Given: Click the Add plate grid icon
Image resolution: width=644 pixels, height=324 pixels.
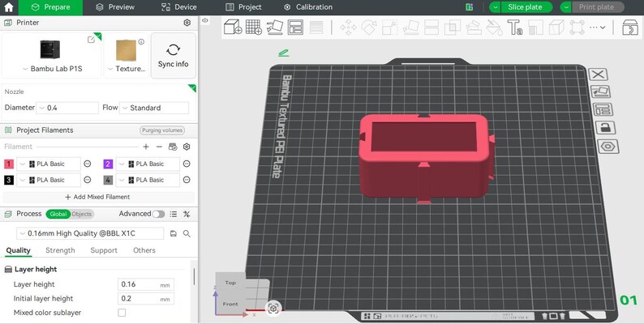Looking at the screenshot, I should pyautogui.click(x=253, y=27).
